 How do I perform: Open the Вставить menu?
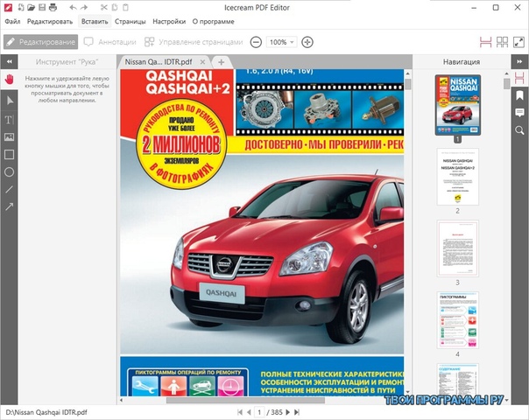point(95,22)
